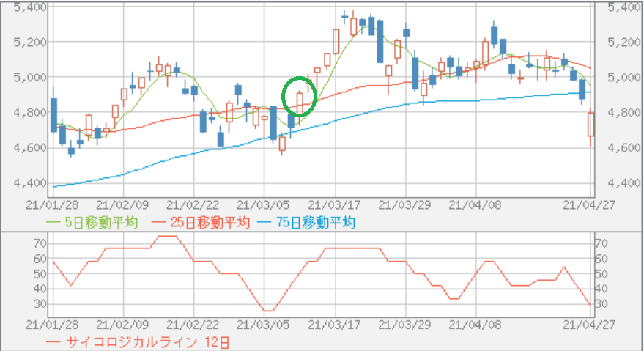The width and height of the screenshot is (644, 351).
Task: Click the 4,800 label on the right price axis
Action: [x=624, y=112]
